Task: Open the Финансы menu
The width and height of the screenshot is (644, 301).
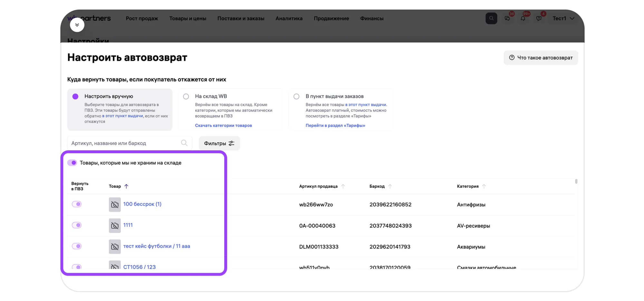Action: tap(372, 18)
